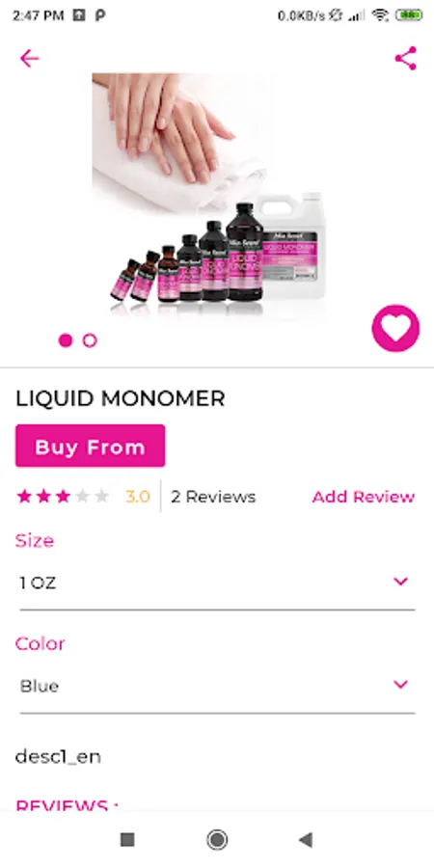Expand the Size dropdown showing 1 OZ
The height and width of the screenshot is (868, 434).
(x=217, y=583)
